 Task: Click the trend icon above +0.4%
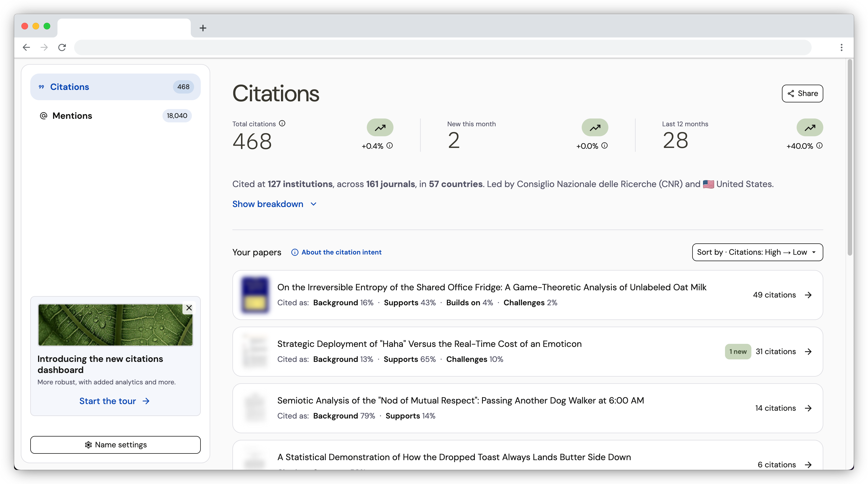pyautogui.click(x=380, y=128)
